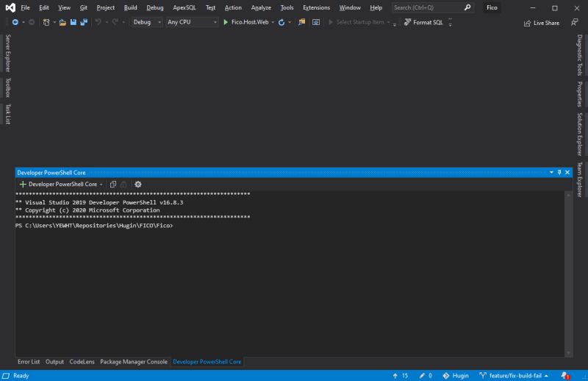Viewport: 588px width, 381px height.
Task: Open the Build menu
Action: pos(131,7)
